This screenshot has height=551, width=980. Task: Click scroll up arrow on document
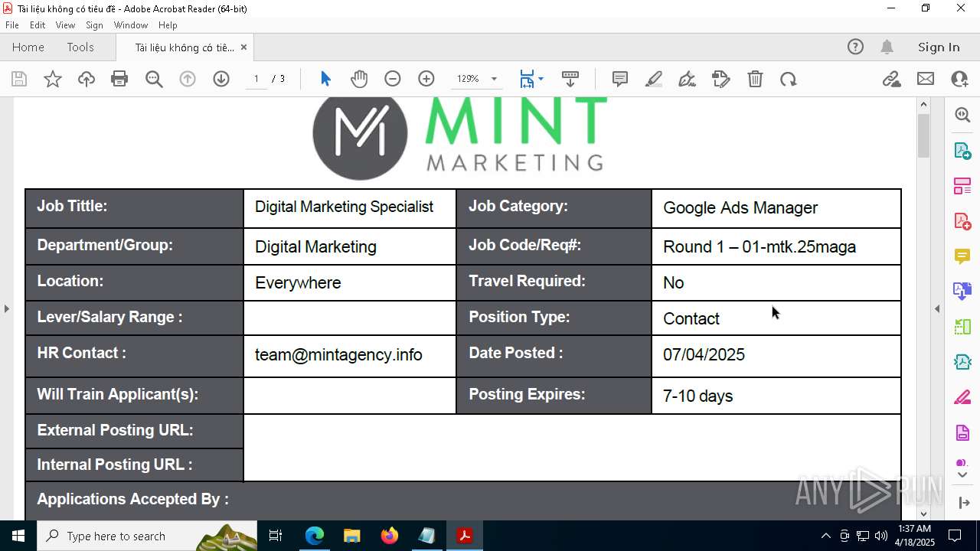[x=923, y=104]
